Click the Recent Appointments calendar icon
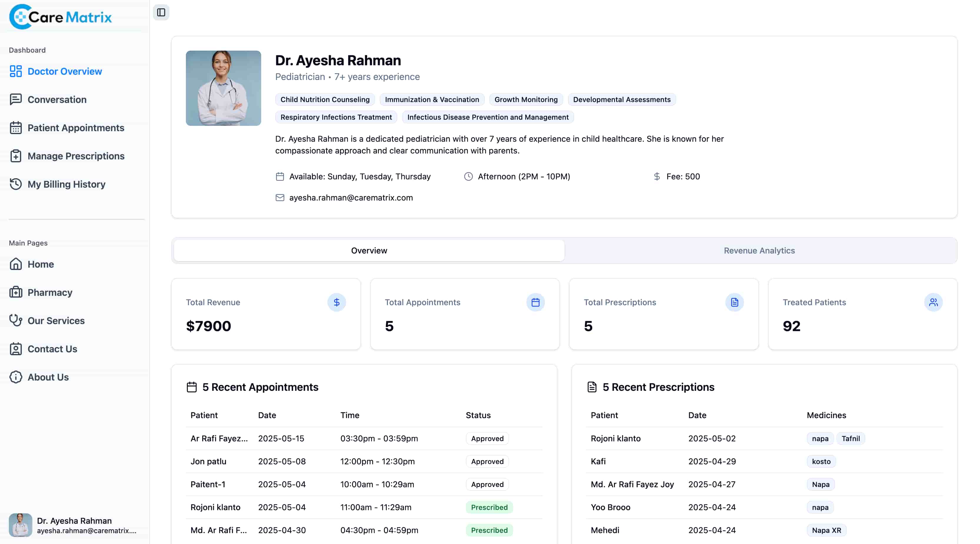 tap(192, 387)
